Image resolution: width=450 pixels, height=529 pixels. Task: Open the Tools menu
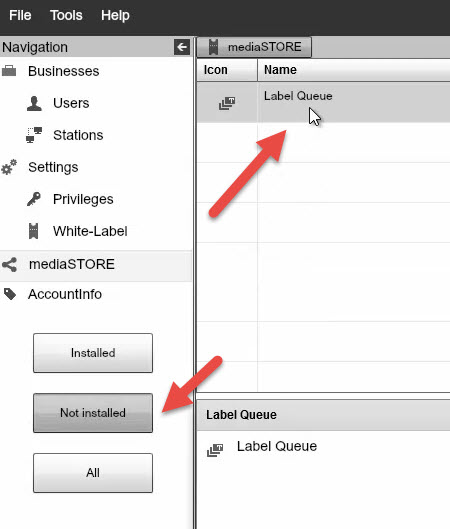click(66, 15)
